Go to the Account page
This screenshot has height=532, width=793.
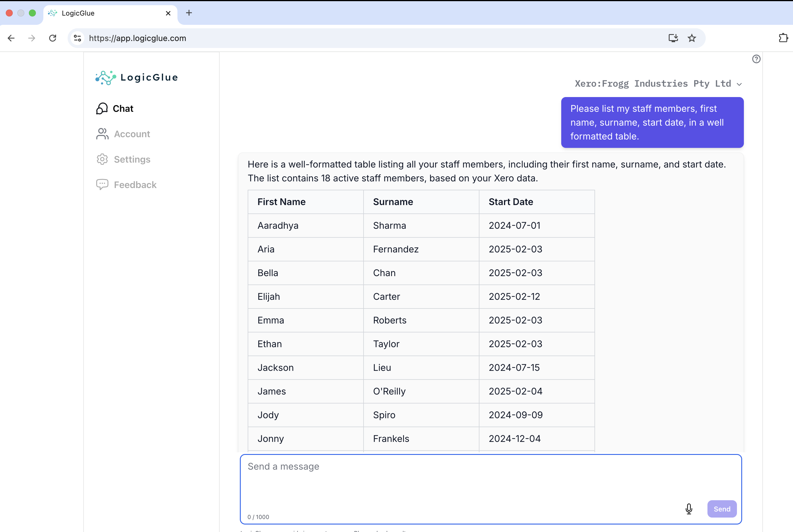(132, 134)
